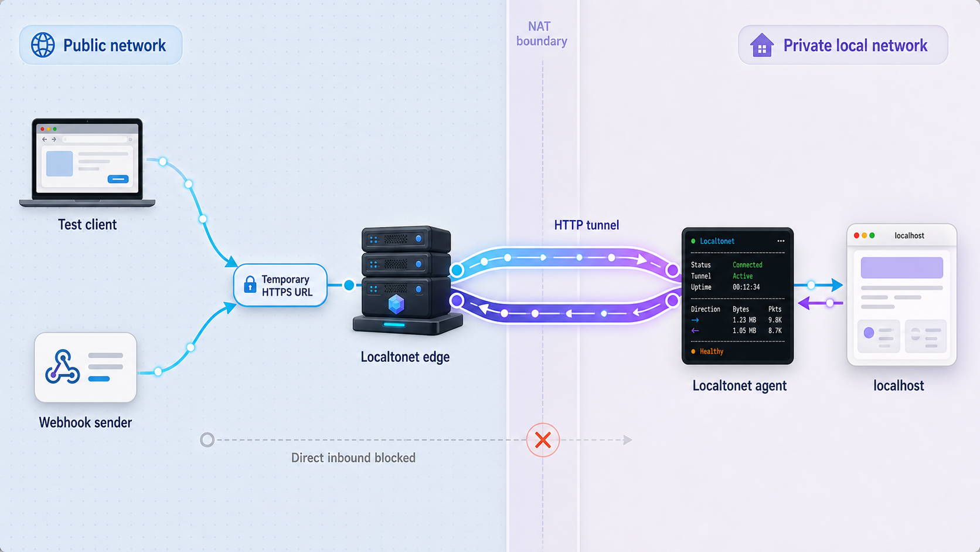Click the uptime value '00:12:34'
The image size is (980, 552).
point(746,287)
